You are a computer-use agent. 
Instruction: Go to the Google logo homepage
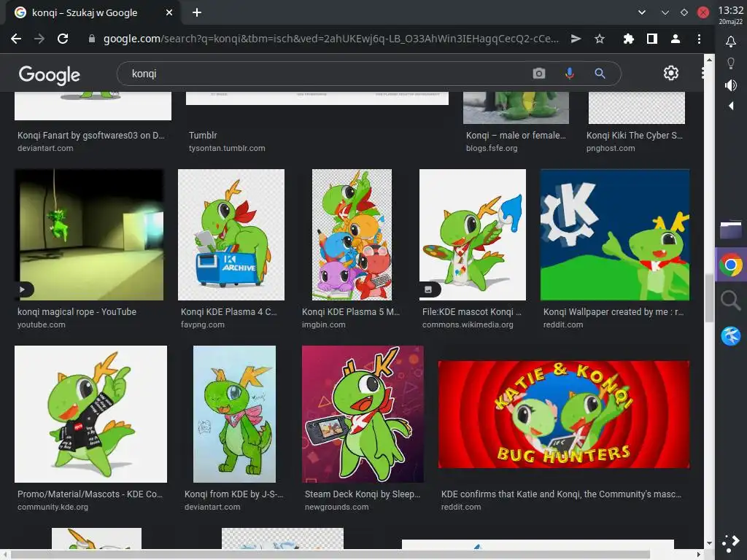coord(49,75)
